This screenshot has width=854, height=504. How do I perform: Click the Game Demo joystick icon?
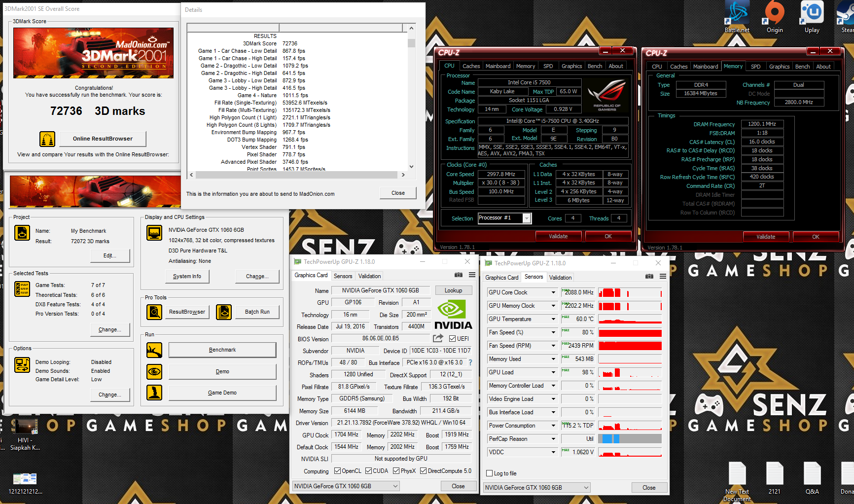tap(154, 393)
